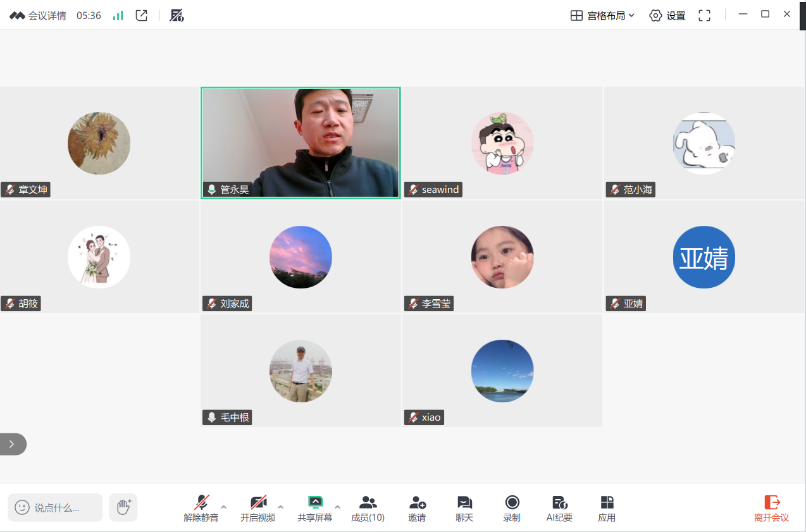Screen dimensions: 806x532
Task: Leave the meeting via 离开会议
Action: [771, 508]
